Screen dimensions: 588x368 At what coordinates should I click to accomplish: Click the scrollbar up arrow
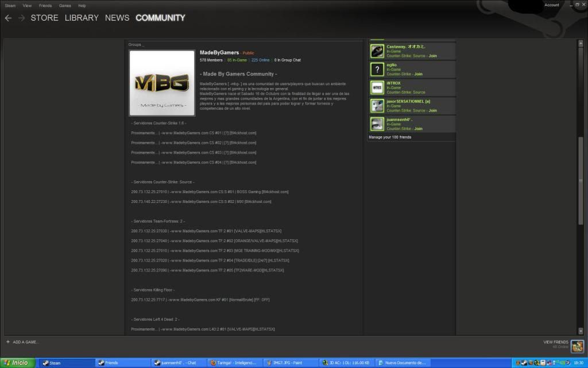coord(581,44)
